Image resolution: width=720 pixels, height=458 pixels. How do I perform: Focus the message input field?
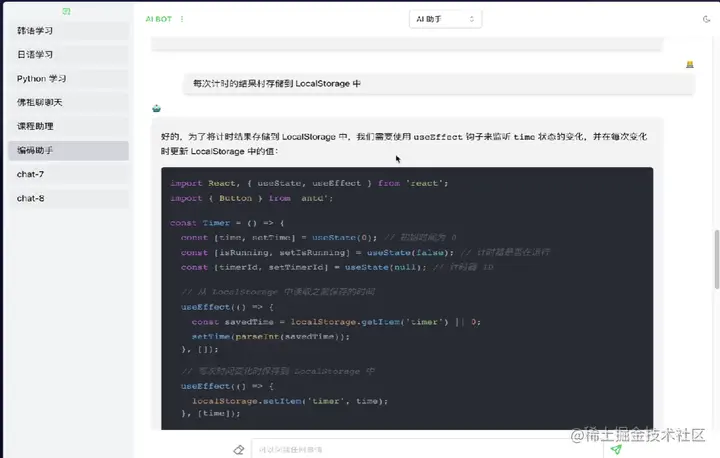[x=427, y=449]
